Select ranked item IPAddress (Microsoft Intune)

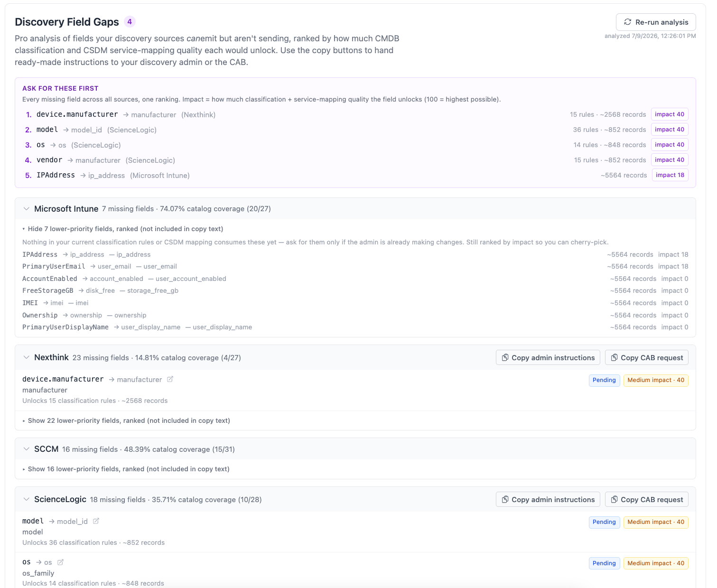click(x=355, y=175)
